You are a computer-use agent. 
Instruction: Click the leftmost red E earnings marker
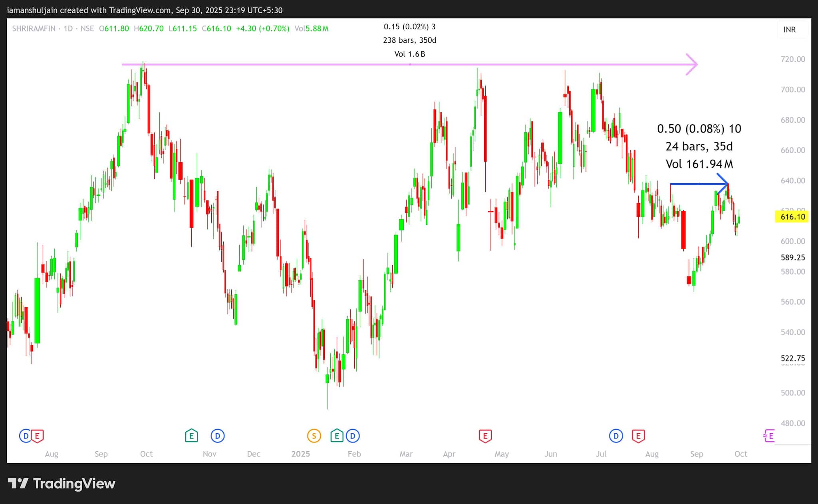[37, 436]
